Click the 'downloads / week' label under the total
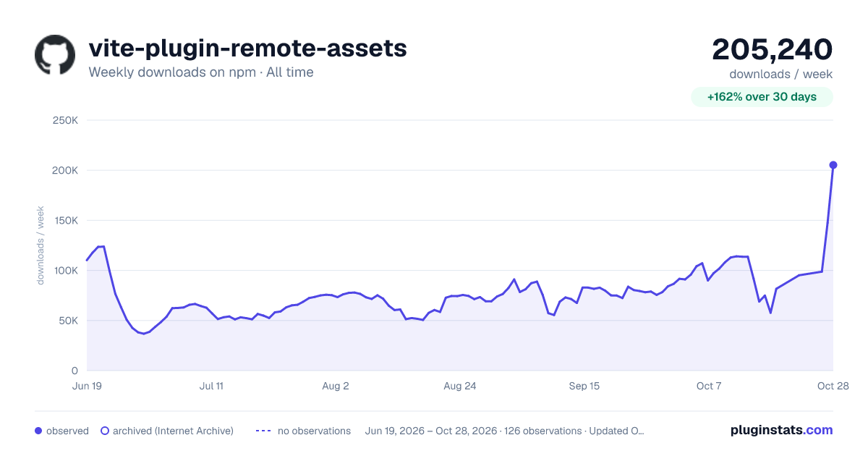Image resolution: width=868 pixels, height=456 pixels. [x=781, y=74]
